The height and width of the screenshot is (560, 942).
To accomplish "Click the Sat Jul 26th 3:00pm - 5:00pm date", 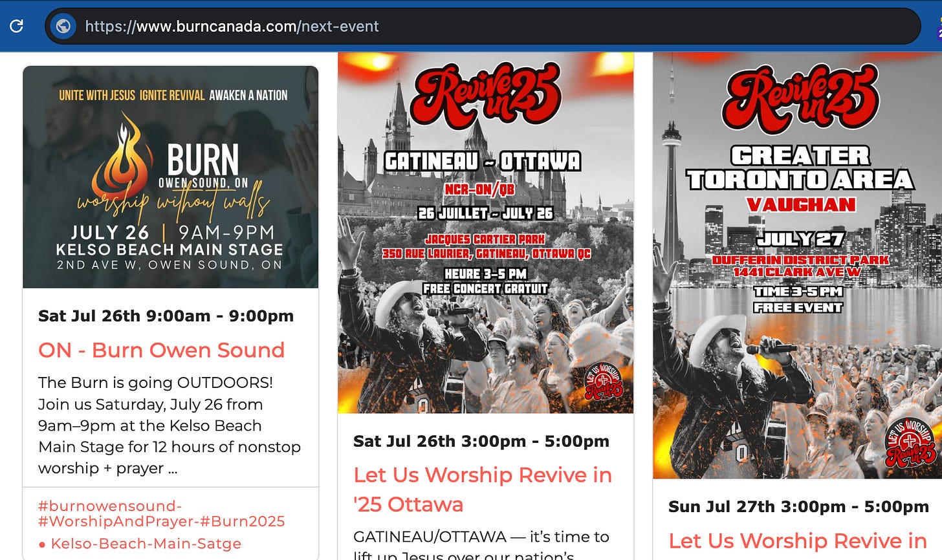I will tap(481, 441).
